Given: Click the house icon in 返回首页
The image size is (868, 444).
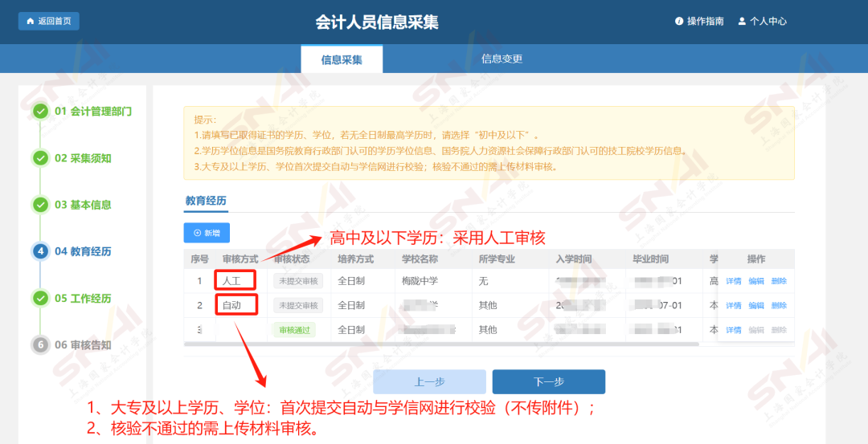Looking at the screenshot, I should (x=31, y=21).
